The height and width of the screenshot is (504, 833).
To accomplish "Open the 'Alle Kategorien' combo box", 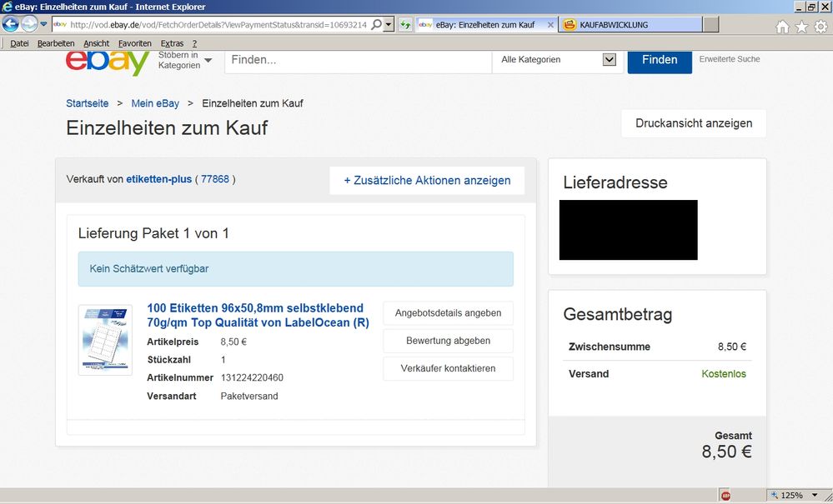I will [x=558, y=60].
